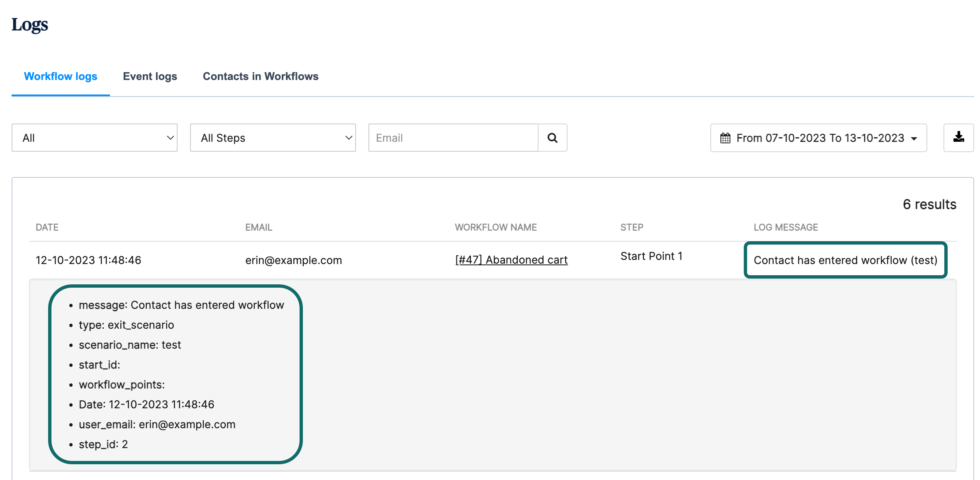Open the [#47] Abandoned cart link
980x480 pixels.
tap(511, 260)
